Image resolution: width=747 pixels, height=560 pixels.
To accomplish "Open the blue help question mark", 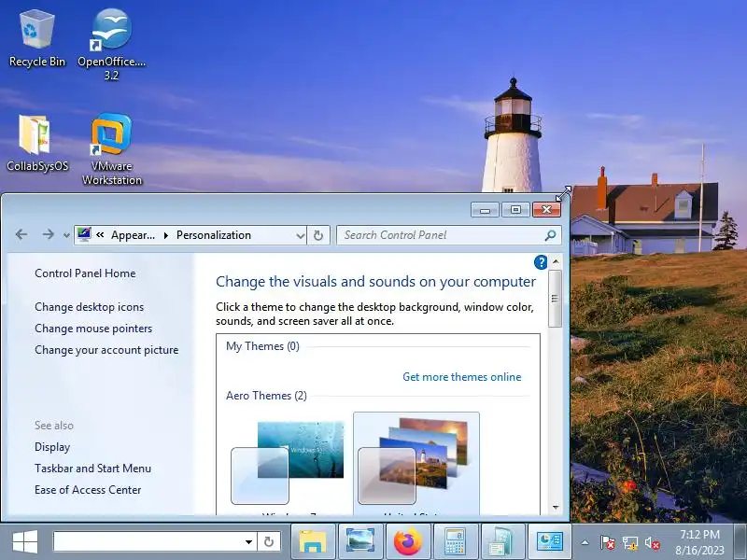I will (541, 262).
